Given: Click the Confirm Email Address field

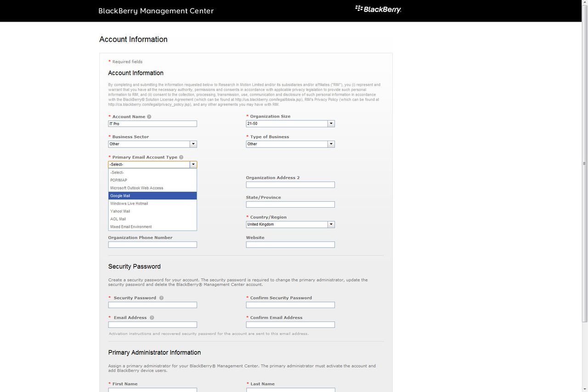Looking at the screenshot, I should click(x=290, y=325).
